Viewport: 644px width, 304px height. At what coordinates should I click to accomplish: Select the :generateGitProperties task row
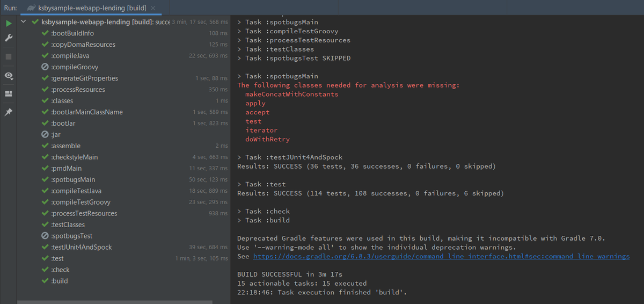pyautogui.click(x=124, y=78)
